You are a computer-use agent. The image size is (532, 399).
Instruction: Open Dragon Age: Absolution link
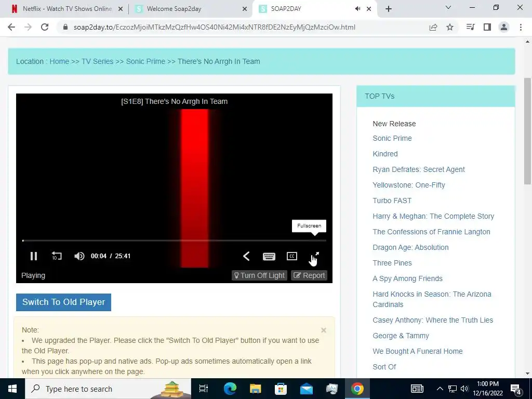click(410, 247)
